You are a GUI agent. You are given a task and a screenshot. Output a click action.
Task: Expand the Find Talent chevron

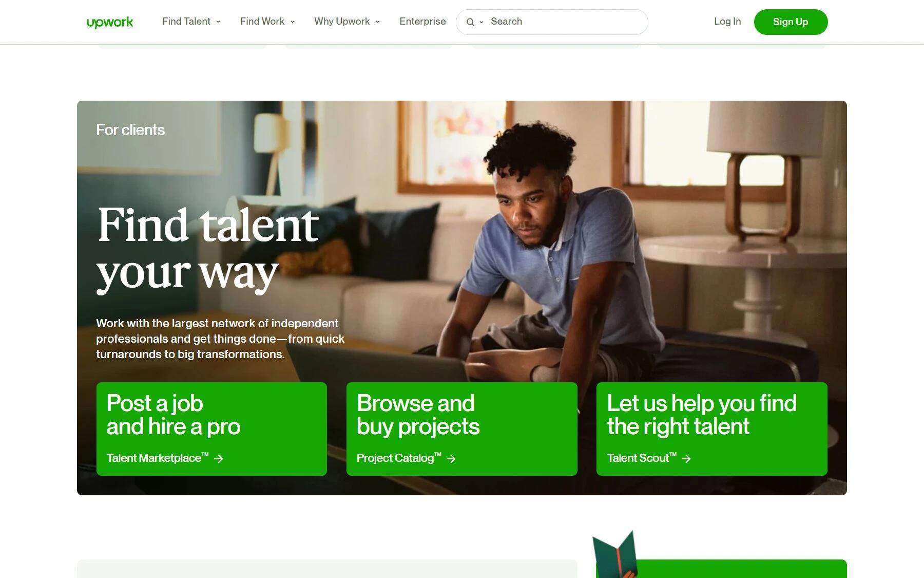[x=218, y=22]
